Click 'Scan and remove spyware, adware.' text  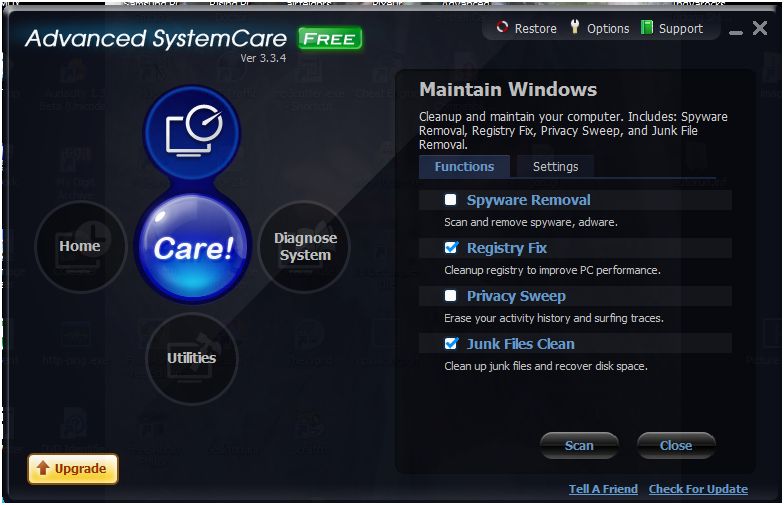(530, 222)
